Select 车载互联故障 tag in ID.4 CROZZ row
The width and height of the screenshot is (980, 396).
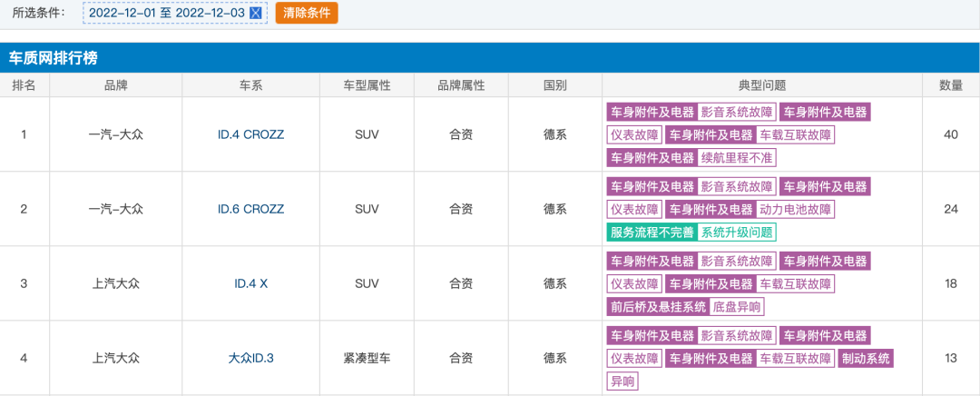796,134
